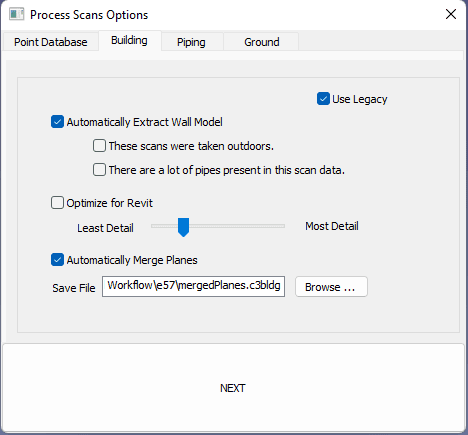This screenshot has width=468, height=435.
Task: Check the 'lot of pipes present' box
Action: pos(99,170)
